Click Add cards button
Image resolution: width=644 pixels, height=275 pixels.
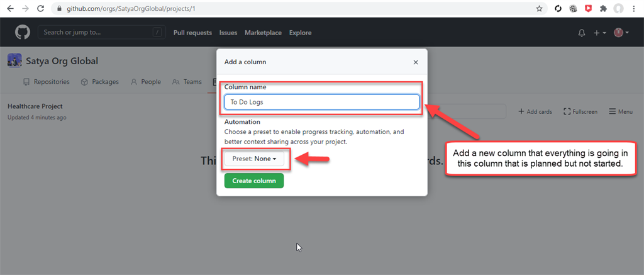pos(535,111)
